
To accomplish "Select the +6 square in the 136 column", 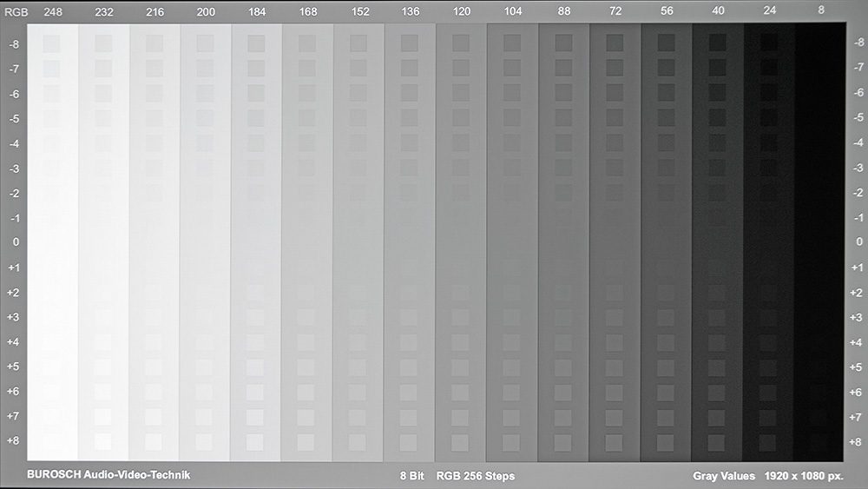I will [410, 392].
